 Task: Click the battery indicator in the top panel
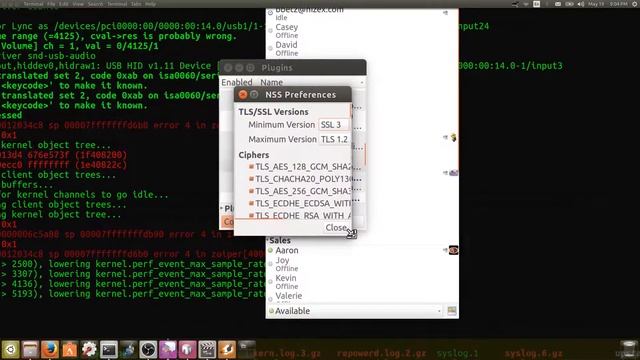click(x=569, y=4)
